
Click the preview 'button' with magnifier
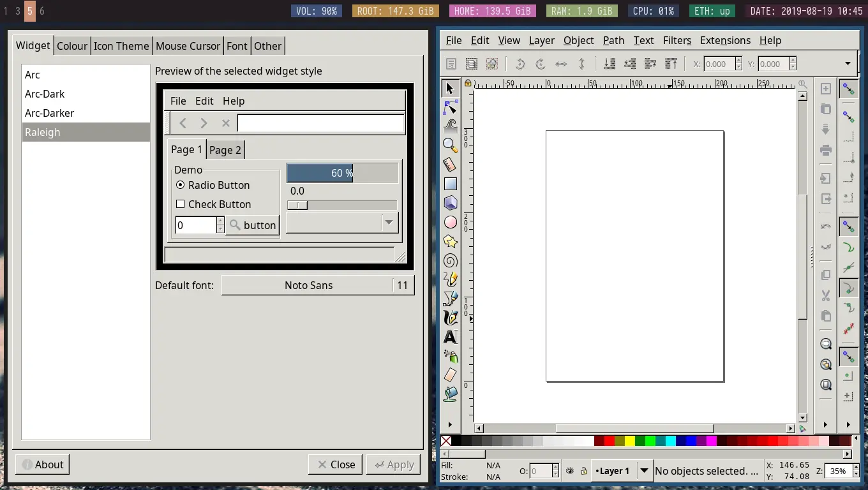(x=252, y=225)
